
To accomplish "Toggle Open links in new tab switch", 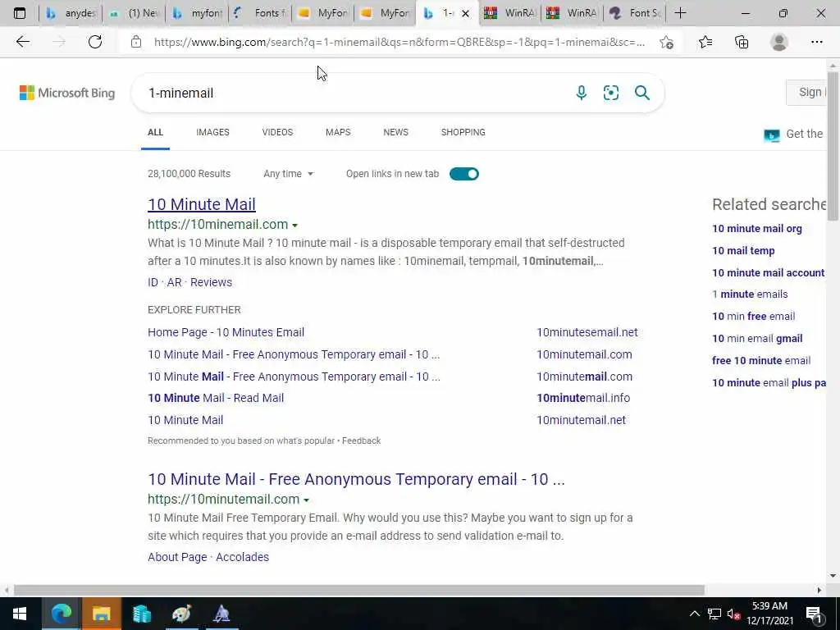I will pos(464,174).
